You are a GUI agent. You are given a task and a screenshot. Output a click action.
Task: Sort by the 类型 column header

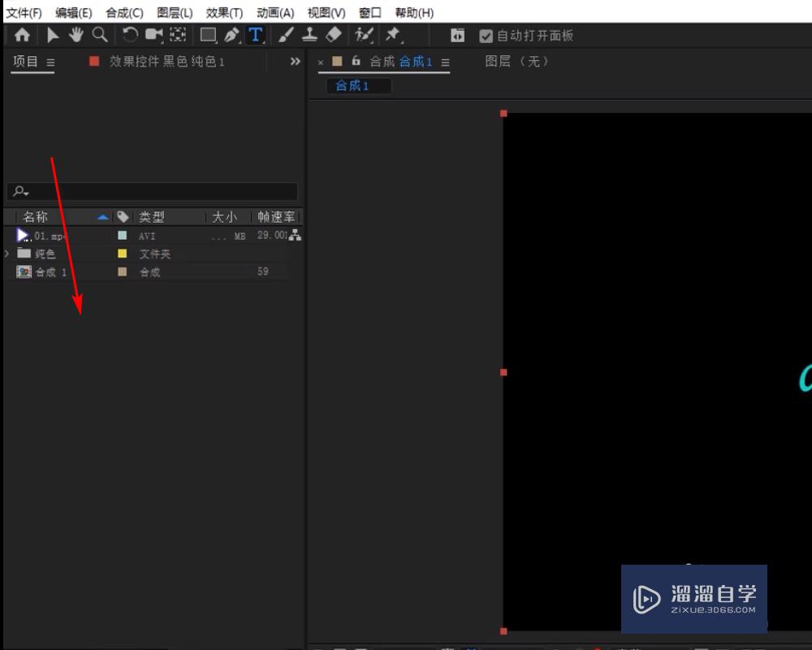pos(152,217)
